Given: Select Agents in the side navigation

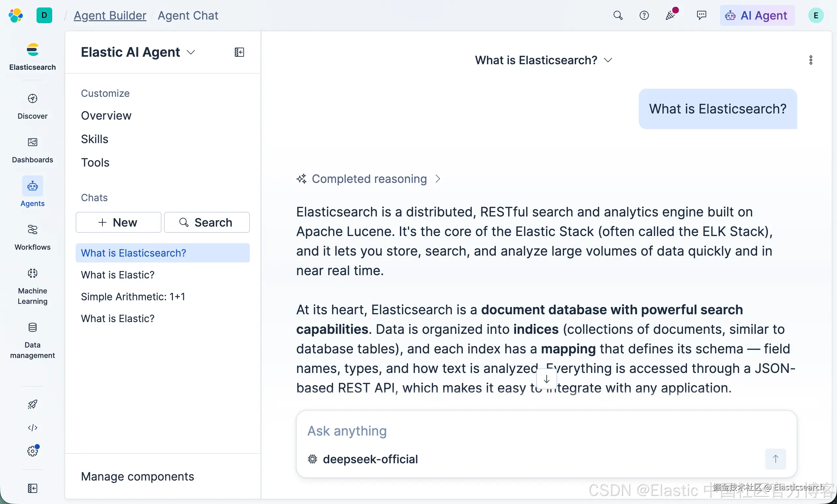Looking at the screenshot, I should [x=33, y=192].
